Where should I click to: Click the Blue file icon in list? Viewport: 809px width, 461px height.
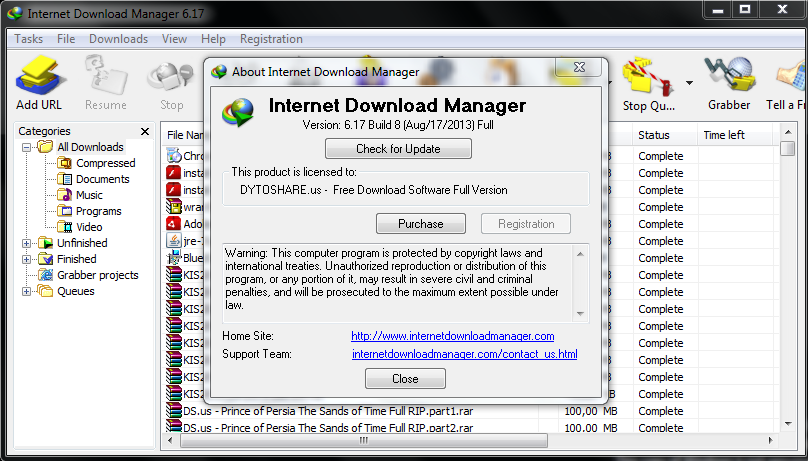click(173, 257)
